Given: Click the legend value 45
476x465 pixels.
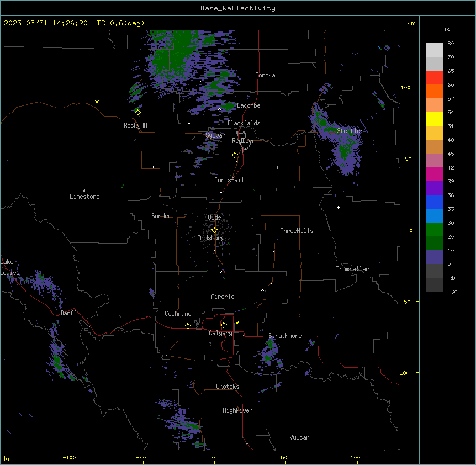Looking at the screenshot, I should (x=451, y=154).
